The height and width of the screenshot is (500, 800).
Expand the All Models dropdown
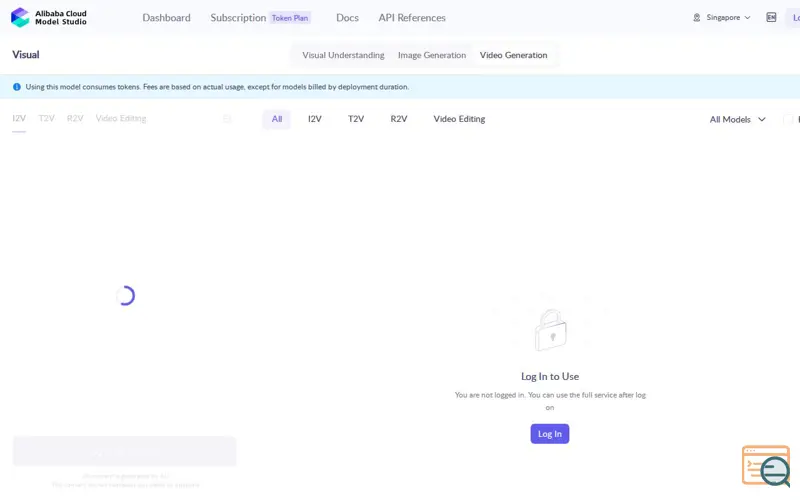pyautogui.click(x=737, y=119)
